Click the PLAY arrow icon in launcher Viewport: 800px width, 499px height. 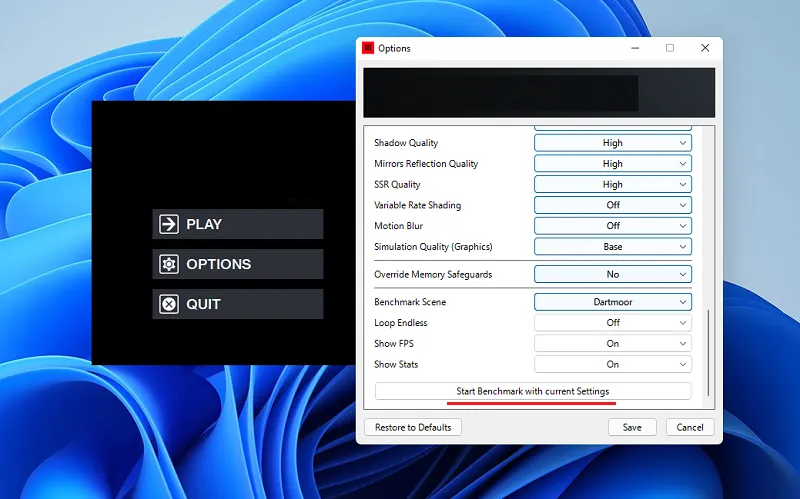(x=169, y=224)
